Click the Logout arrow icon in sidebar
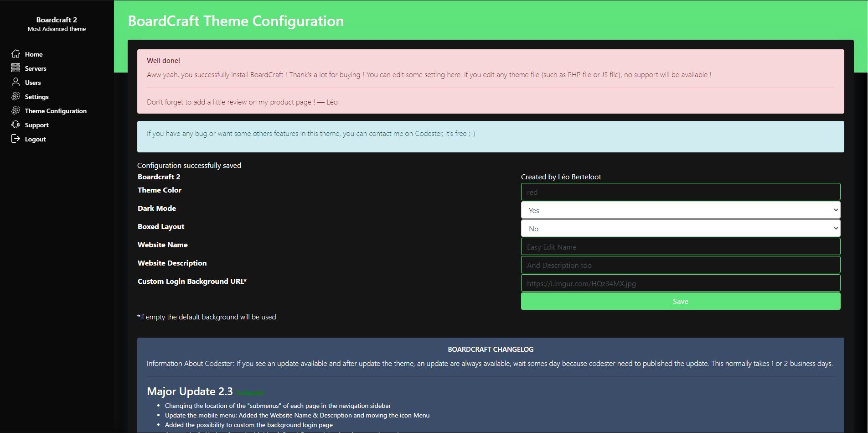The image size is (868, 433). click(15, 139)
